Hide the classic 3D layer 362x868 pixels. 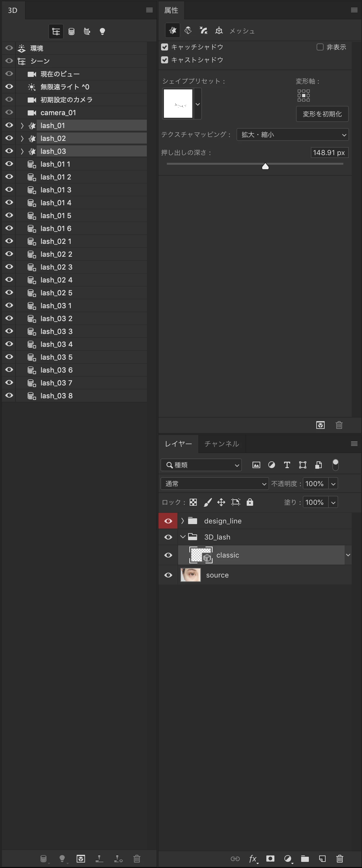point(168,555)
